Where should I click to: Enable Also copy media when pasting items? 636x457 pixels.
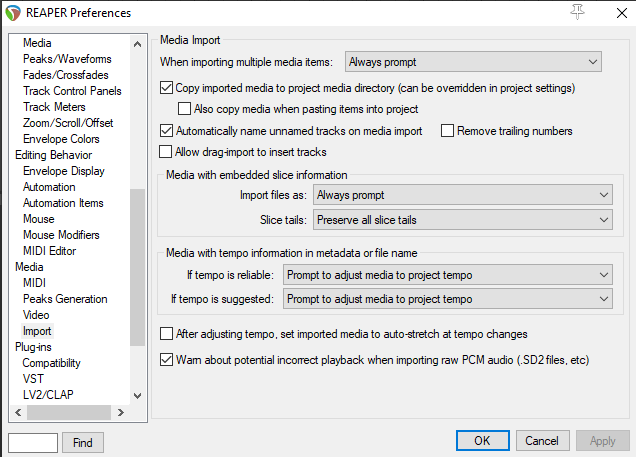click(x=184, y=109)
